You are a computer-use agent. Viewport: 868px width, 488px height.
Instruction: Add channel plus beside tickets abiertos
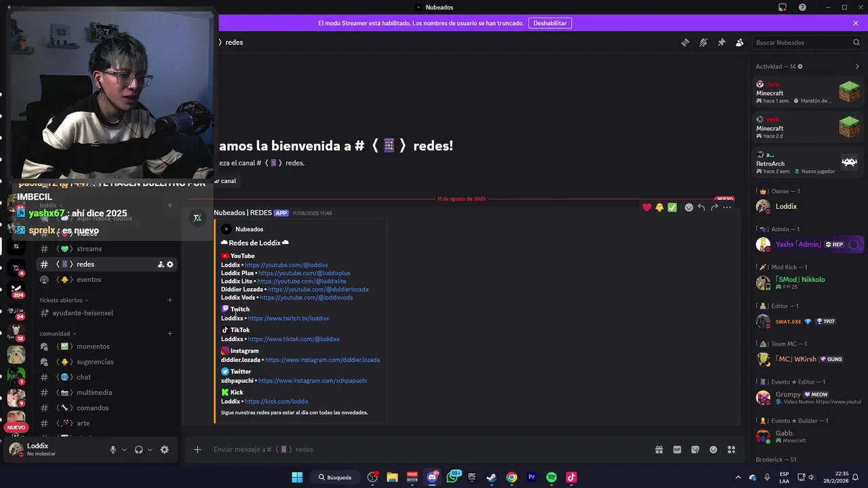click(170, 300)
